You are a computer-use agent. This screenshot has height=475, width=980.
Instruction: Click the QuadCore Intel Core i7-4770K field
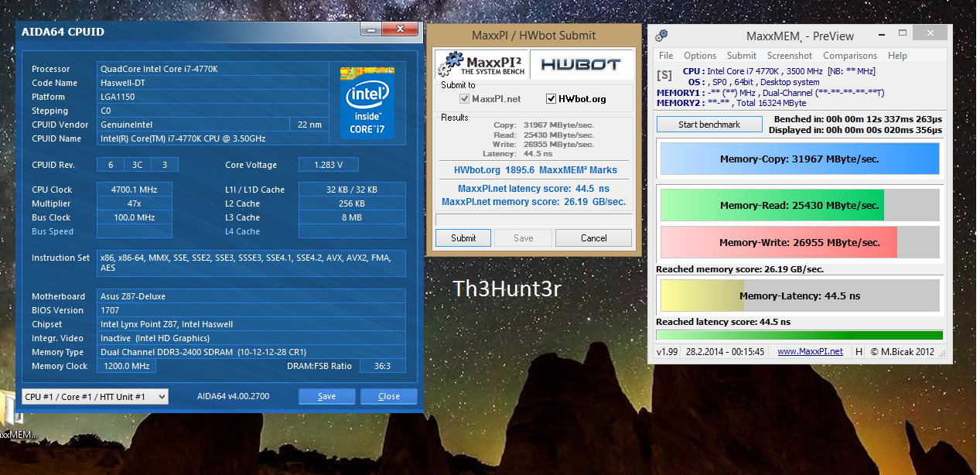pyautogui.click(x=212, y=69)
